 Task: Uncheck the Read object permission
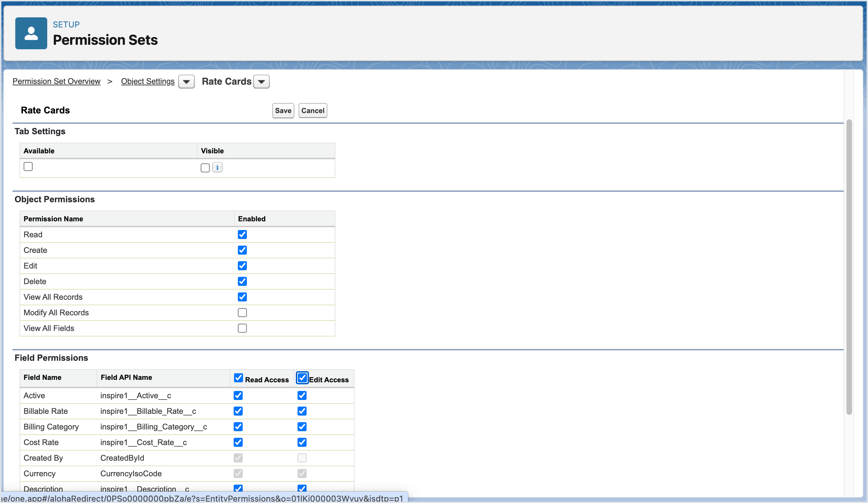242,235
